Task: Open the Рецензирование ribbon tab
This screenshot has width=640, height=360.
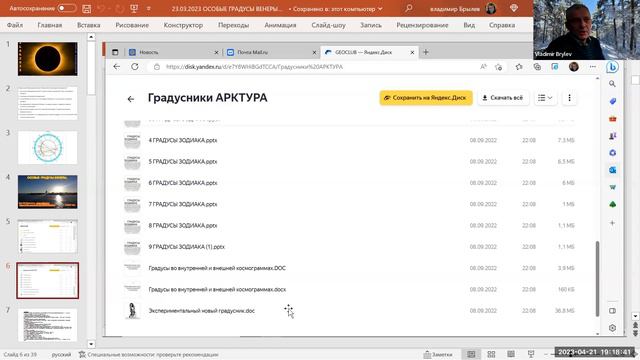Action: pyautogui.click(x=422, y=25)
